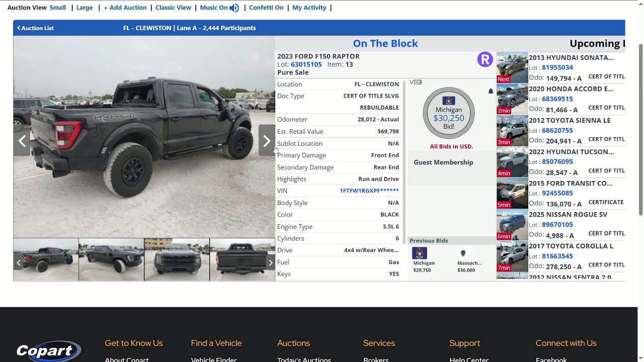Viewport: 644px width, 362px height.
Task: Click the $30,250 Bid! button
Action: 449,114
